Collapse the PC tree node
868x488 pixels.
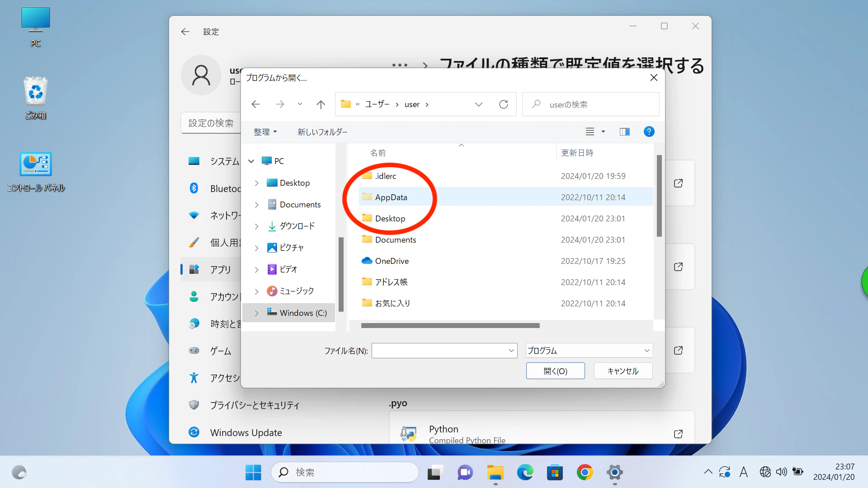[251, 161]
